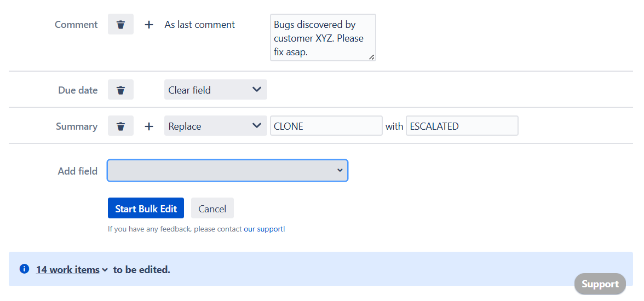Screen dimensions: 644x301
Task: Cancel the bulk edit
Action: point(212,209)
